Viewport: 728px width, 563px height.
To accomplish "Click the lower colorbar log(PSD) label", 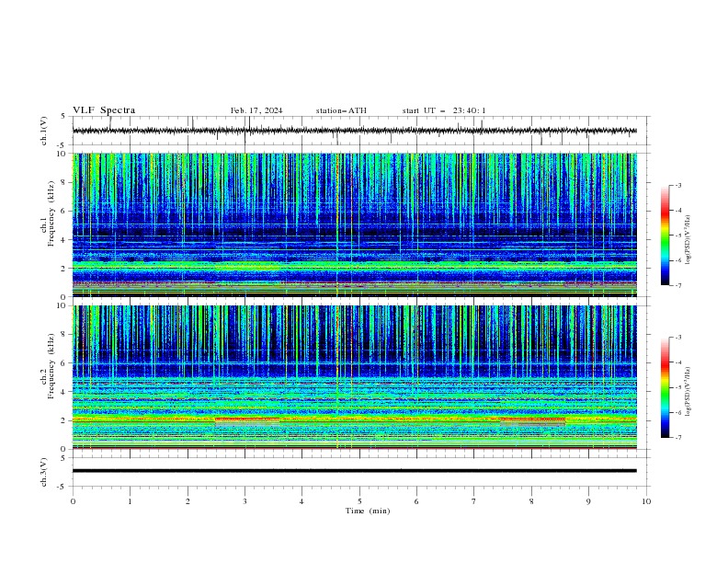I will click(688, 391).
